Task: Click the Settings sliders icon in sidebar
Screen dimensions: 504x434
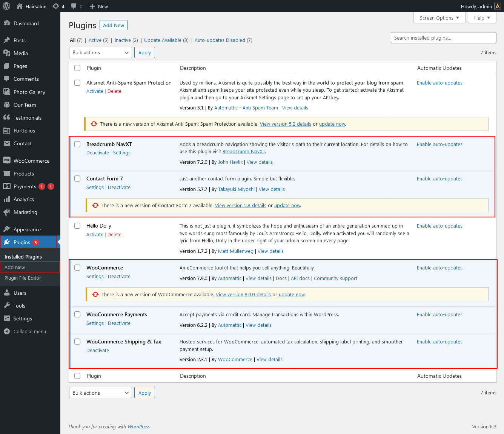Action: [x=7, y=319]
